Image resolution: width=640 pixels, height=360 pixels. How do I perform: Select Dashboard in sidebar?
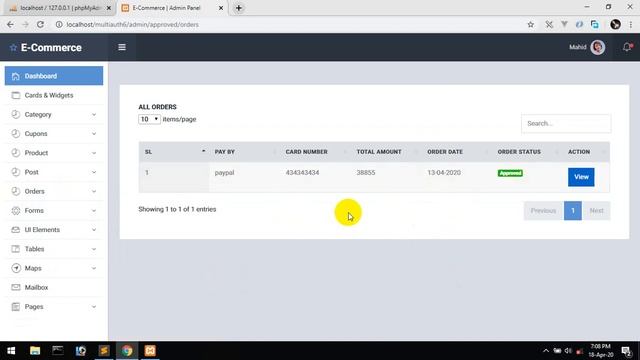[x=54, y=76]
